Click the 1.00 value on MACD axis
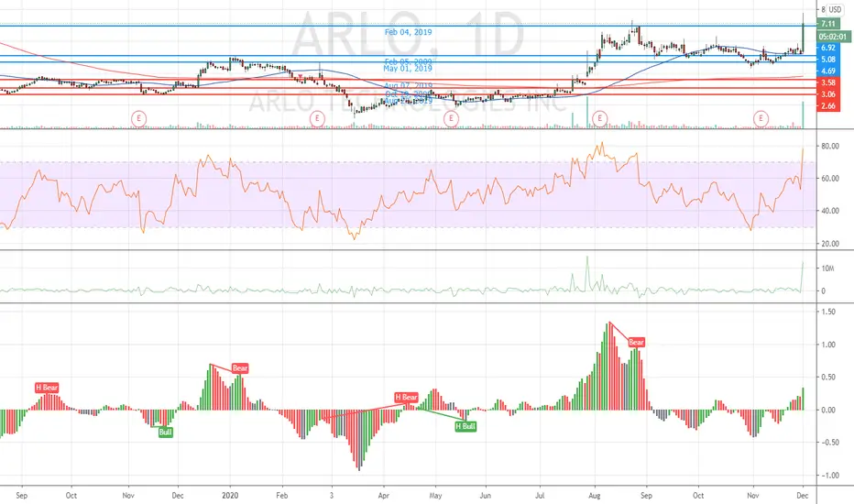Screen dimensions: 854x504 pyautogui.click(x=828, y=345)
